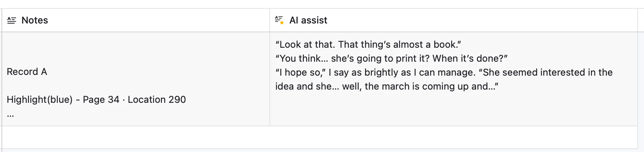
Task: Click the "Look at that" quote line
Action: [368, 44]
